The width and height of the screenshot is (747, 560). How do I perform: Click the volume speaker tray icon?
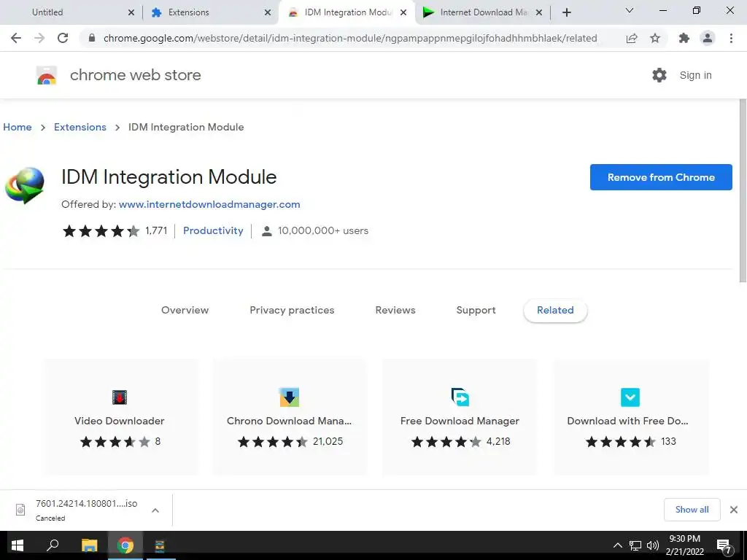[x=653, y=545]
